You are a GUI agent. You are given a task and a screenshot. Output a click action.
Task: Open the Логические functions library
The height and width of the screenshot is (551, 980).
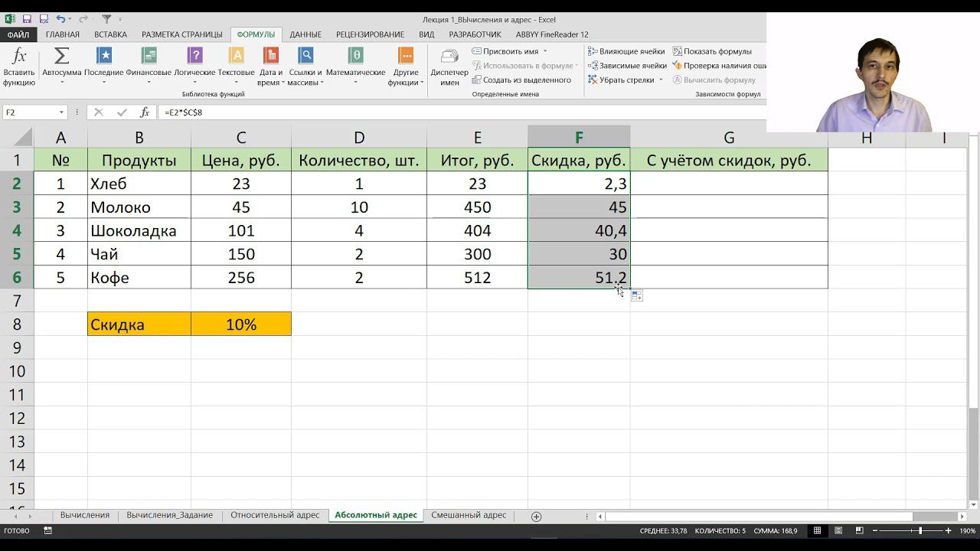point(194,67)
